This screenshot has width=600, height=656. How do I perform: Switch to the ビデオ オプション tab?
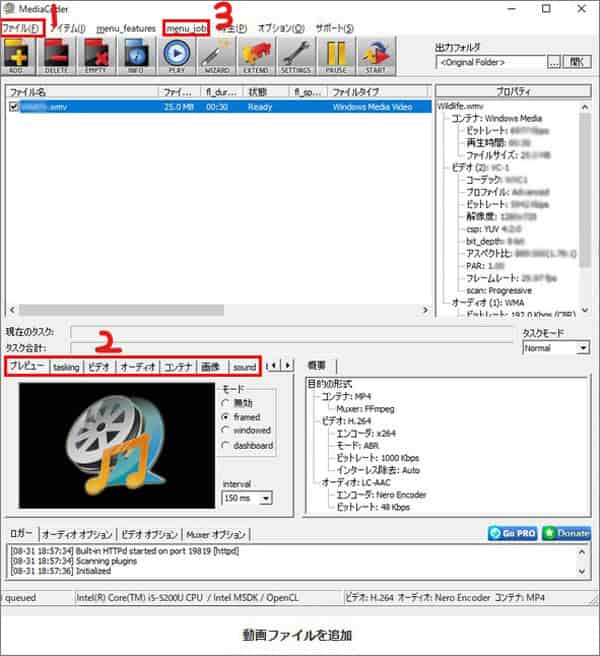149,534
